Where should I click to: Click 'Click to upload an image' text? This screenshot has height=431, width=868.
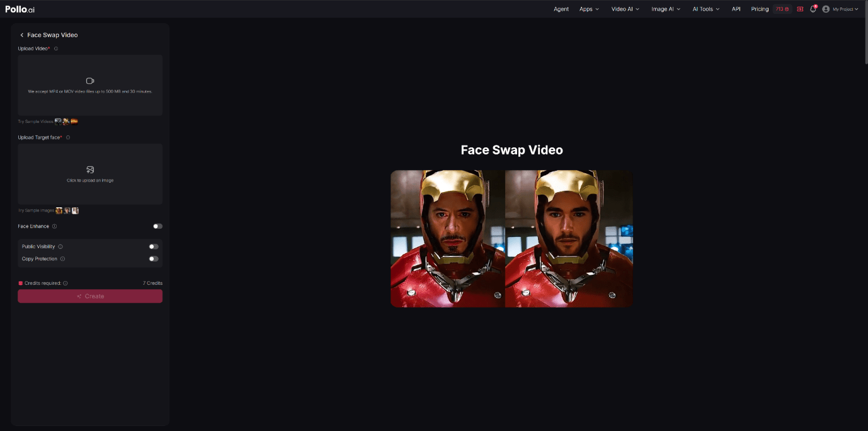pyautogui.click(x=90, y=180)
